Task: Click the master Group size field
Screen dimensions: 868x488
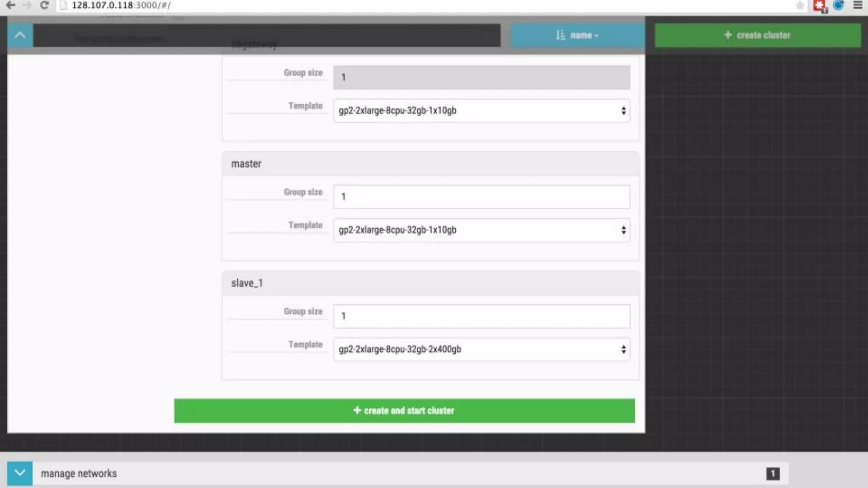Action: click(481, 197)
